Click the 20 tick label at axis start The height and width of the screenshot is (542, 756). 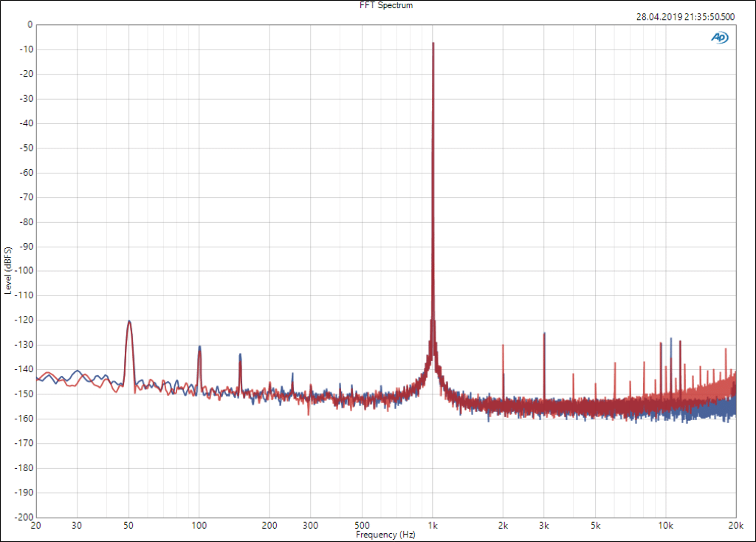pos(37,525)
